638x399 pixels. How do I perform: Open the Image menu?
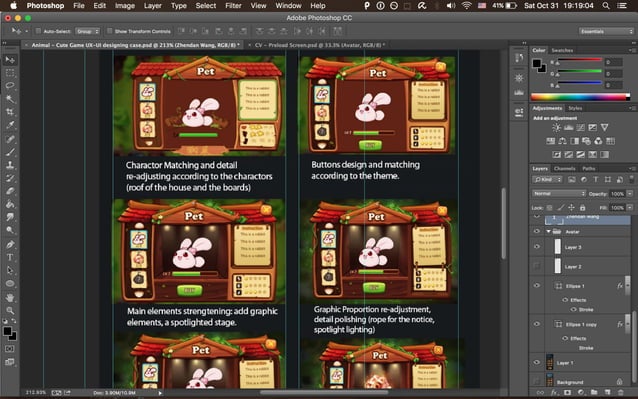point(125,6)
